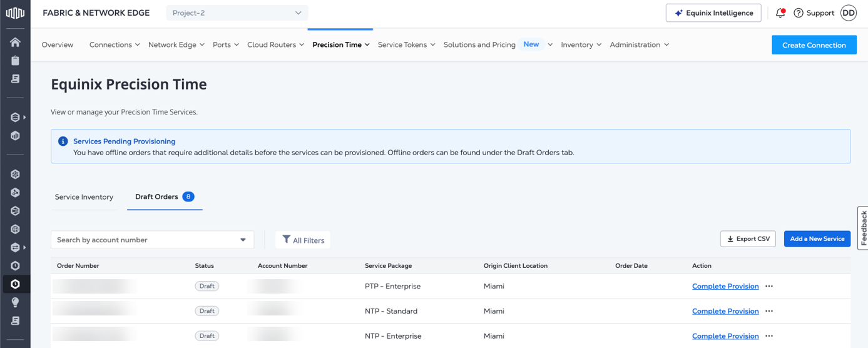Open the vertical Feedback tab
Viewport: 868px width, 348px height.
point(863,228)
